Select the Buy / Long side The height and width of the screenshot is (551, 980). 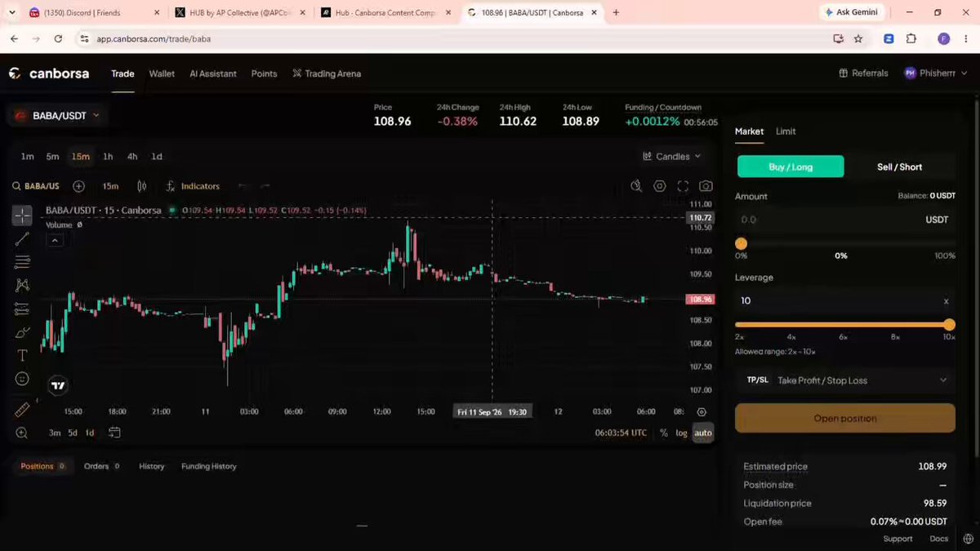point(791,167)
